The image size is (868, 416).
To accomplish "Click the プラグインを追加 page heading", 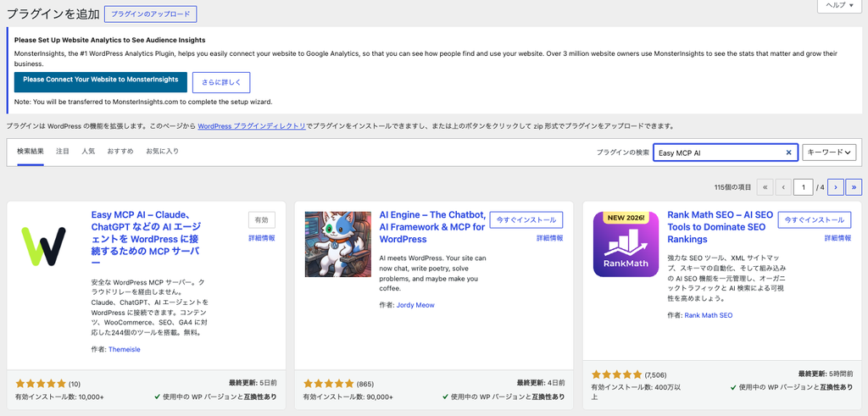I will pyautogui.click(x=52, y=14).
